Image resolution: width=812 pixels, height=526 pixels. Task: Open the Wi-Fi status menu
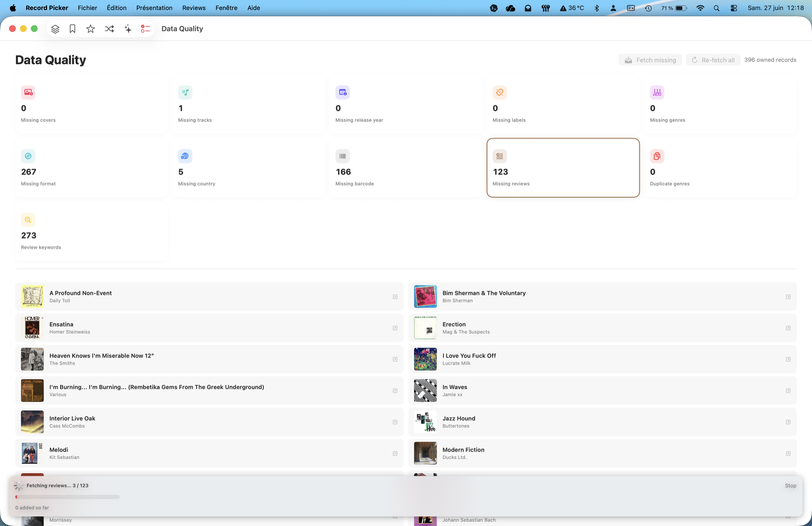pos(700,8)
